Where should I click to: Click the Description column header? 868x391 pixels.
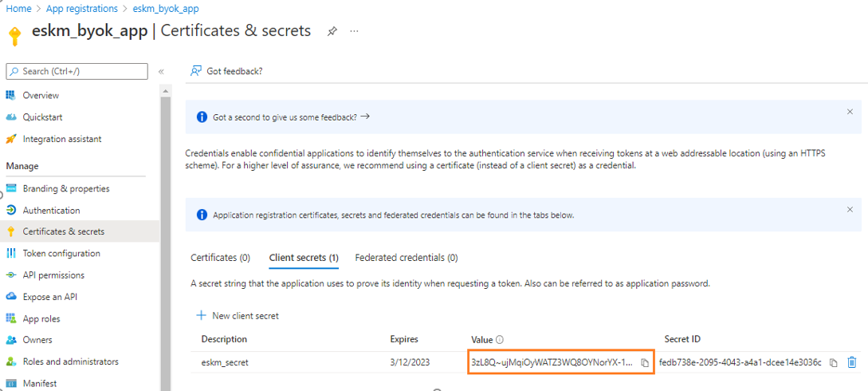[224, 339]
